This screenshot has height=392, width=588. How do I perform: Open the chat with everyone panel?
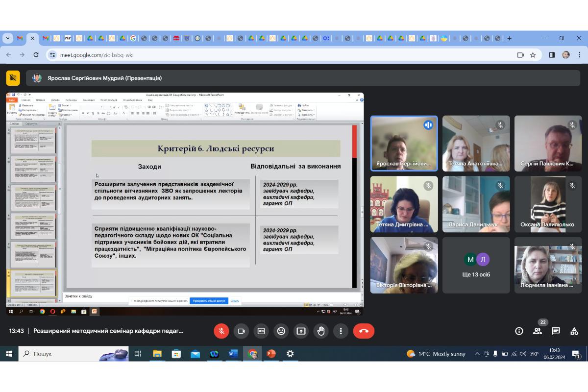pyautogui.click(x=556, y=331)
